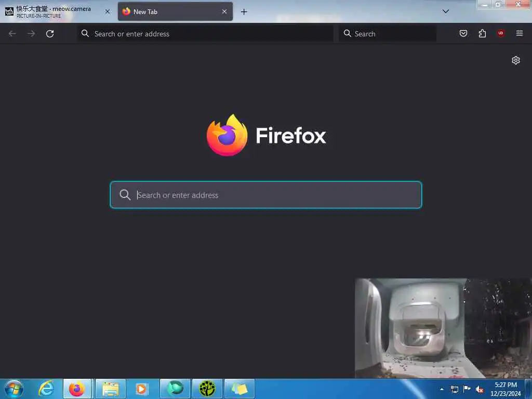Reload the page with the refresh icon
This screenshot has height=399, width=532.
(x=50, y=34)
